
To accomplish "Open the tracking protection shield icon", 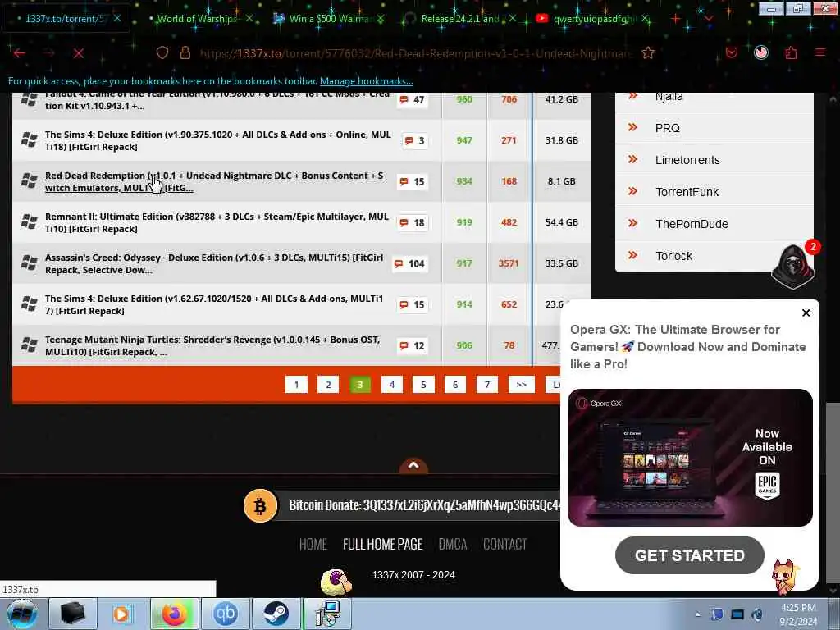I will (162, 53).
